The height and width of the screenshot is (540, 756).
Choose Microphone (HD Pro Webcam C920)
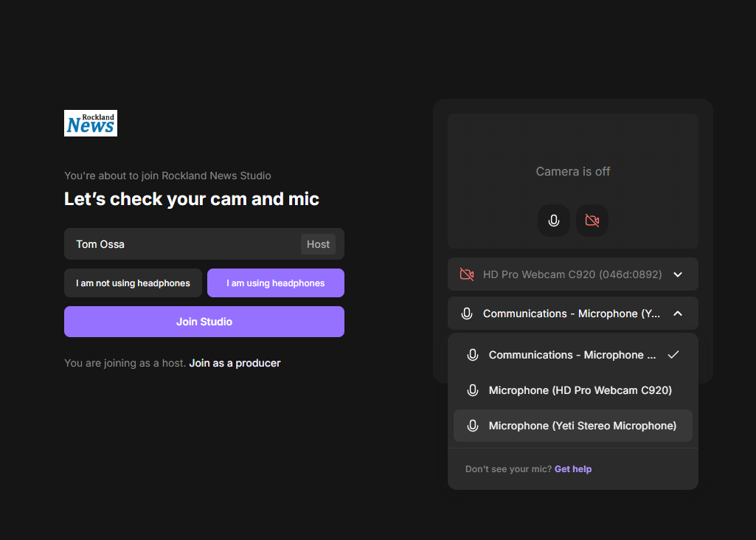pos(580,390)
